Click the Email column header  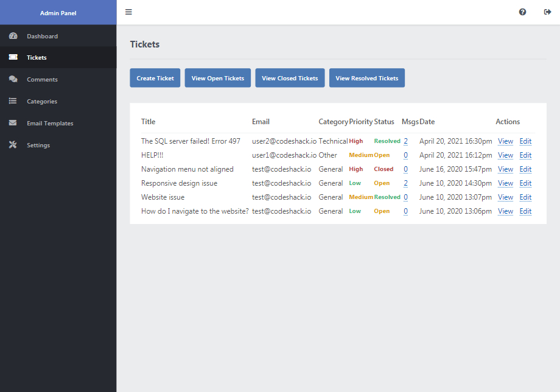click(261, 121)
